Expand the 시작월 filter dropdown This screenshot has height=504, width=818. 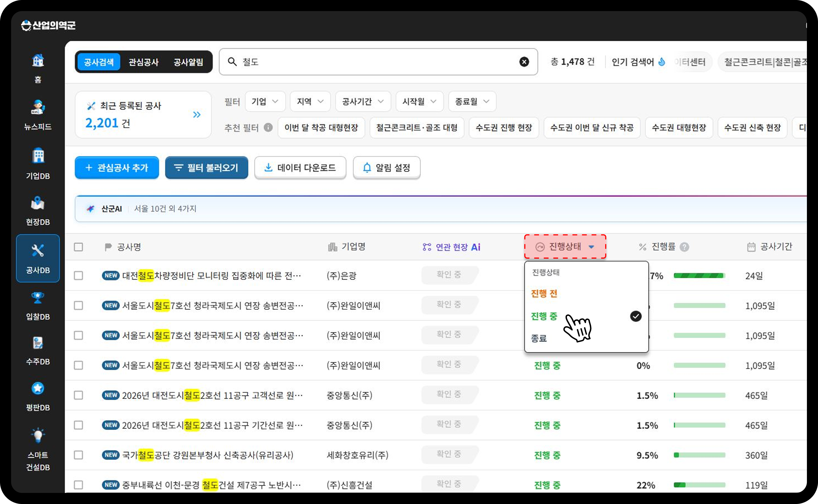click(x=420, y=101)
